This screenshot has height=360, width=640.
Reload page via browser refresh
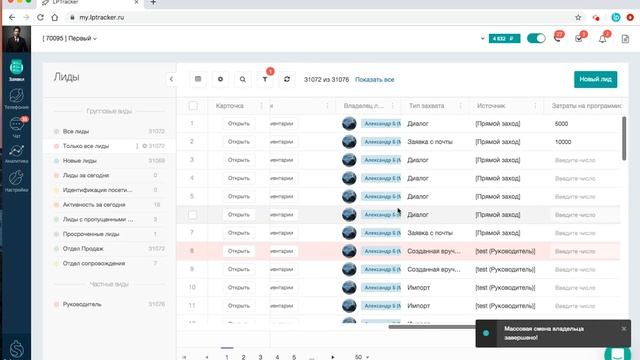[x=40, y=18]
